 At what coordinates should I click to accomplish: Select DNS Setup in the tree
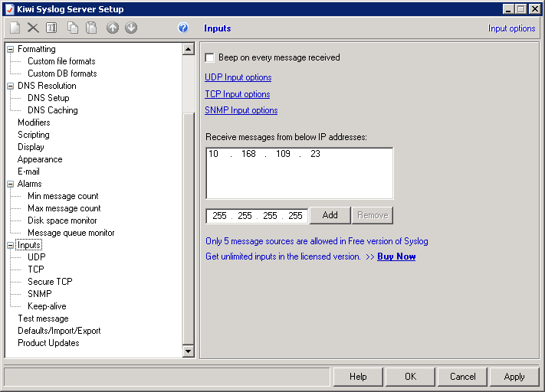pyautogui.click(x=48, y=98)
